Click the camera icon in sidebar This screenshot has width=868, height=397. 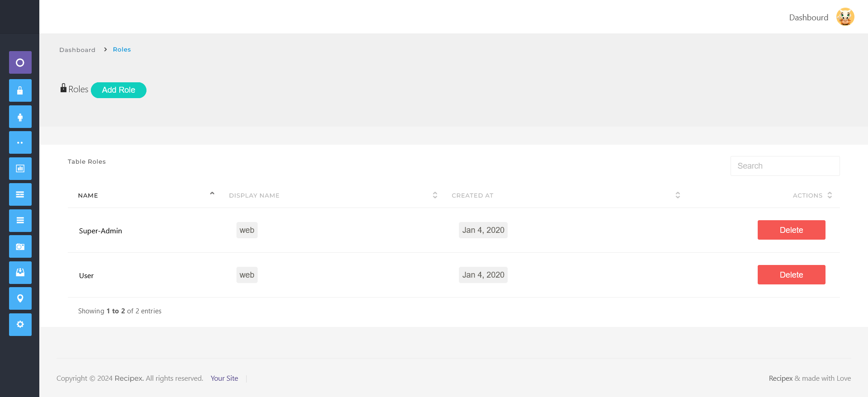coord(20,246)
